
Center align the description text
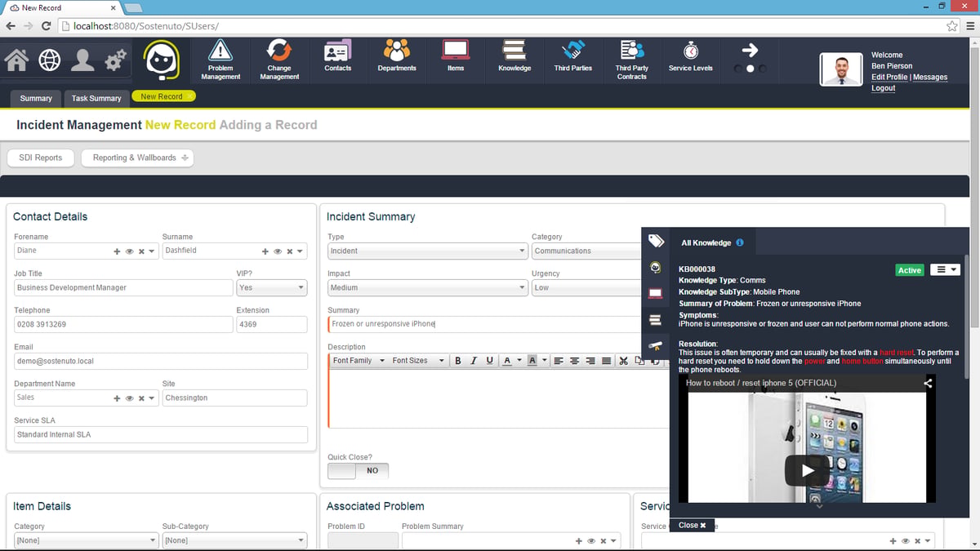tap(575, 361)
